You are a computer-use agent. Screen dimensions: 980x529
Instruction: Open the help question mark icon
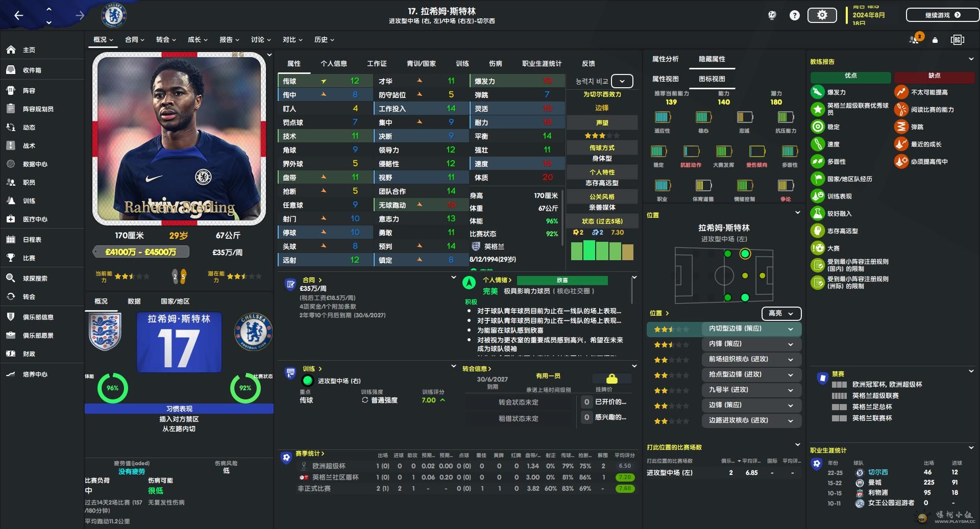coord(794,15)
